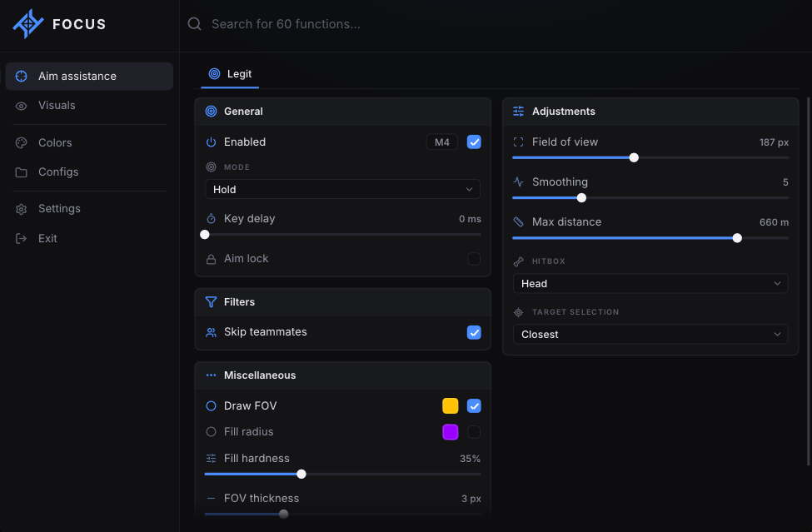Click the Smoothing pulse icon

coord(518,181)
